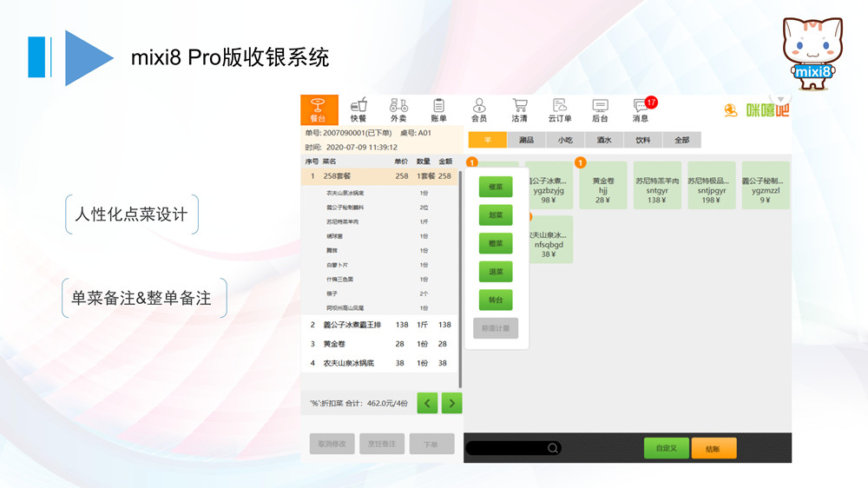This screenshot has width=868, height=488.
Task: Click the 自定义 custom button
Action: pos(667,448)
